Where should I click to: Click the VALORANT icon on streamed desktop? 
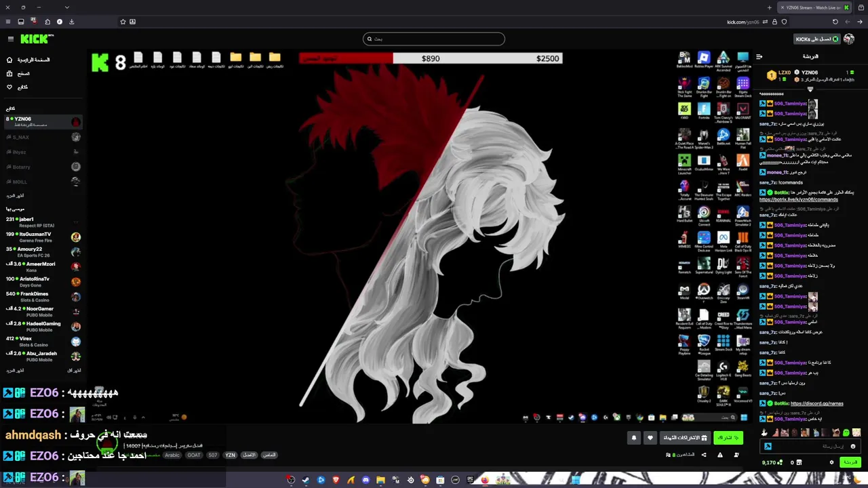coord(743,112)
